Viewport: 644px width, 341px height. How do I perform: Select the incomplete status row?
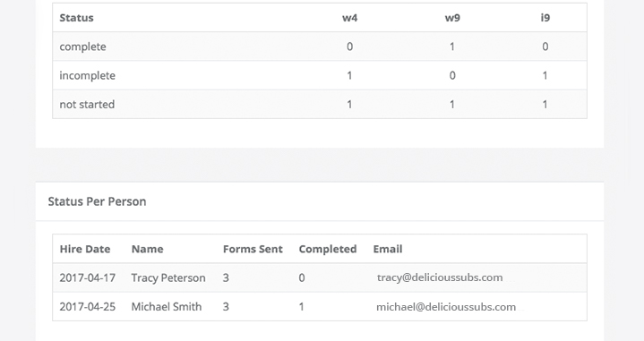[x=320, y=75]
